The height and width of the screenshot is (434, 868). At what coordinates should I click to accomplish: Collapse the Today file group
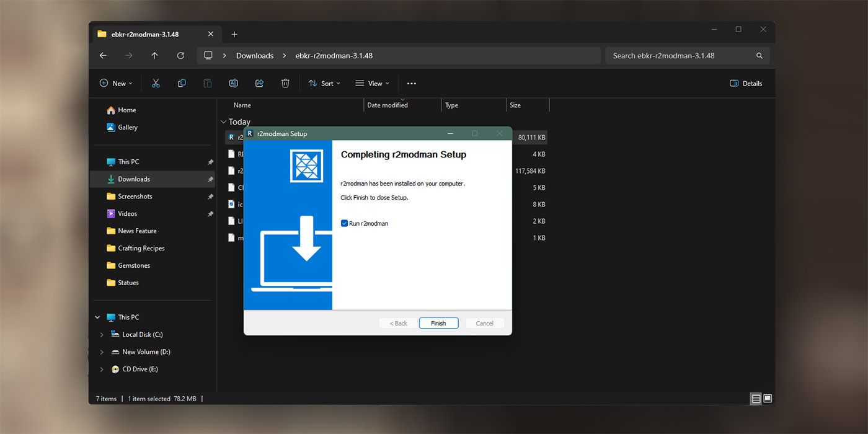click(x=224, y=122)
